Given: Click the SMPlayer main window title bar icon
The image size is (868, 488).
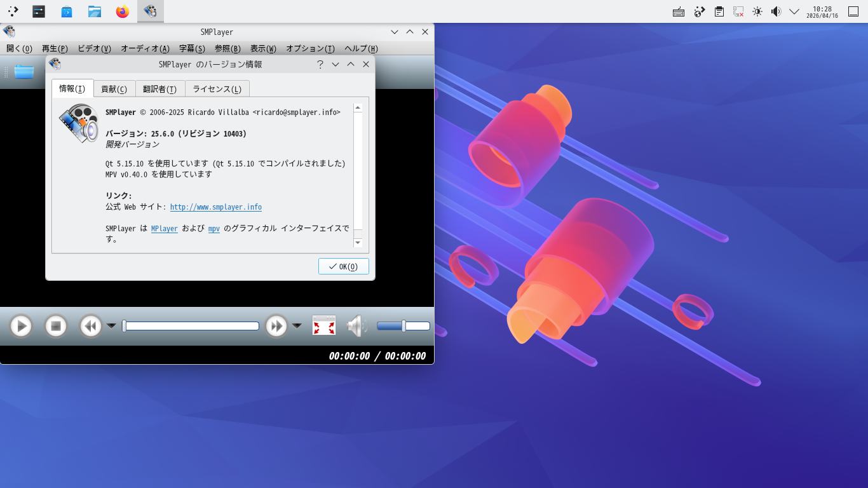Looking at the screenshot, I should click(x=9, y=32).
